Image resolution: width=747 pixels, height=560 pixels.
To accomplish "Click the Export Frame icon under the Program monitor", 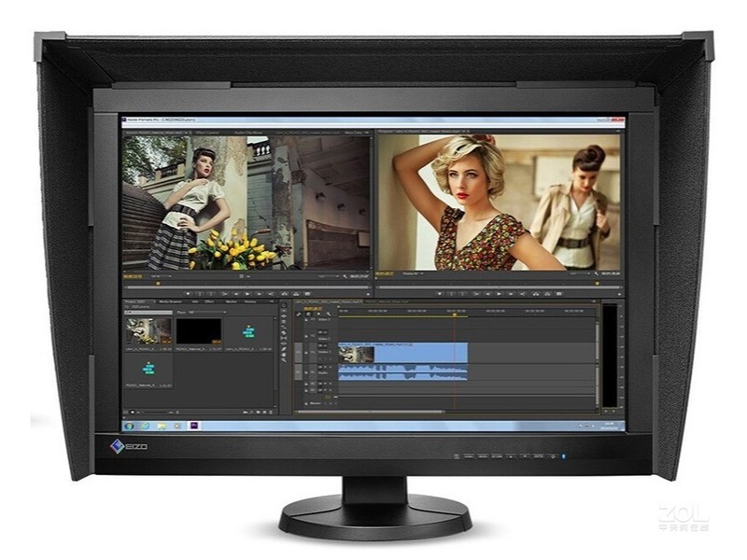I will [558, 294].
